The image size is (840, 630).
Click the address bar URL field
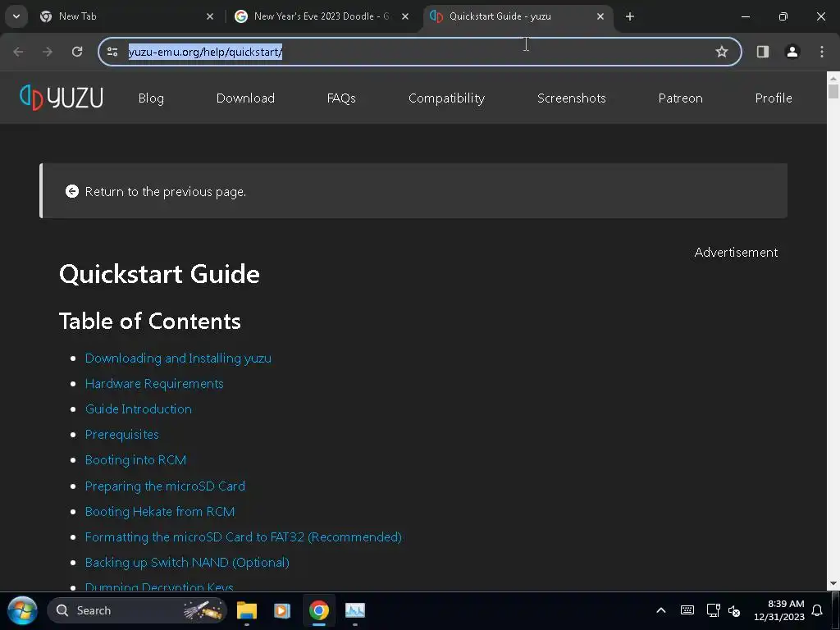tap(420, 52)
